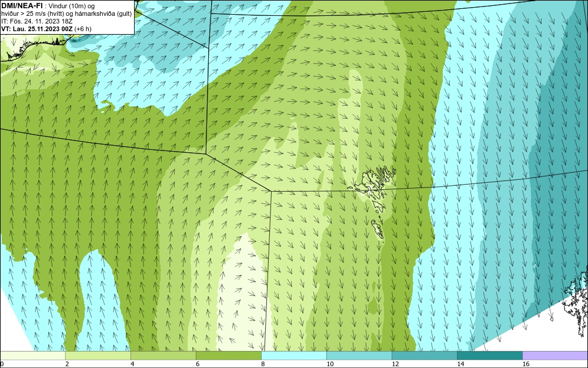Click the legend scale label '10'
The height and width of the screenshot is (368, 588).
click(x=330, y=364)
